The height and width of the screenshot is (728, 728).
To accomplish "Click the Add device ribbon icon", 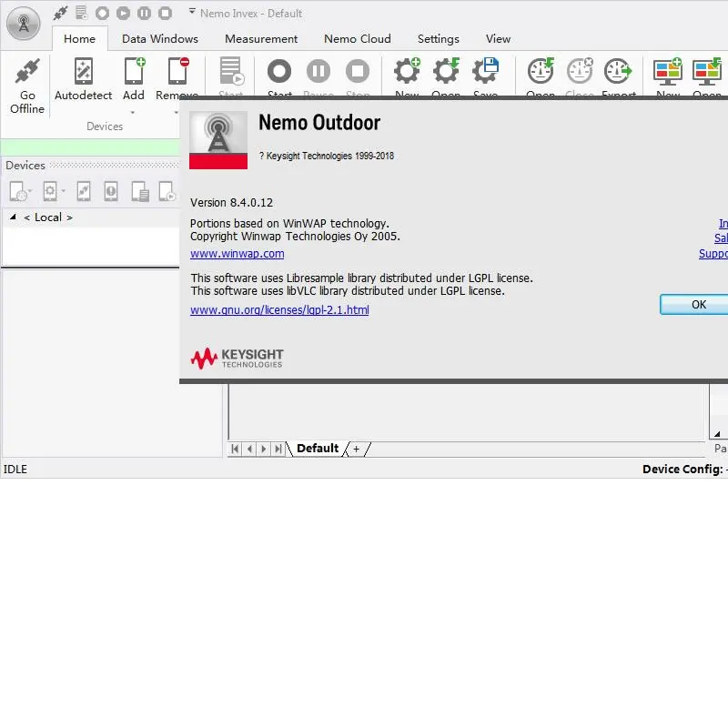I will click(134, 72).
